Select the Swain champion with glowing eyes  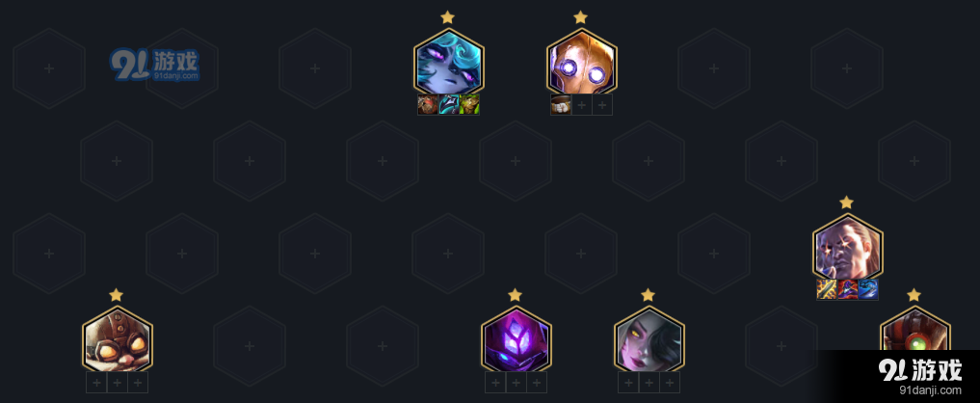click(847, 248)
